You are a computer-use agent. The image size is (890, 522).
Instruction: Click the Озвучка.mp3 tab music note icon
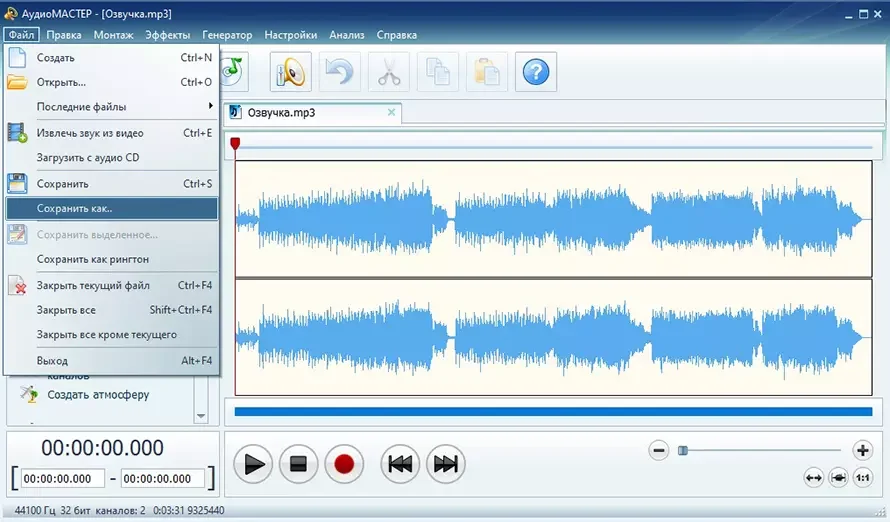(235, 112)
